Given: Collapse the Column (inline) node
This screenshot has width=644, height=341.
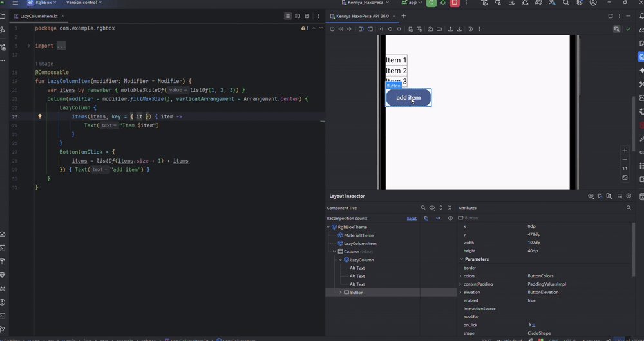Looking at the screenshot, I should tap(334, 252).
